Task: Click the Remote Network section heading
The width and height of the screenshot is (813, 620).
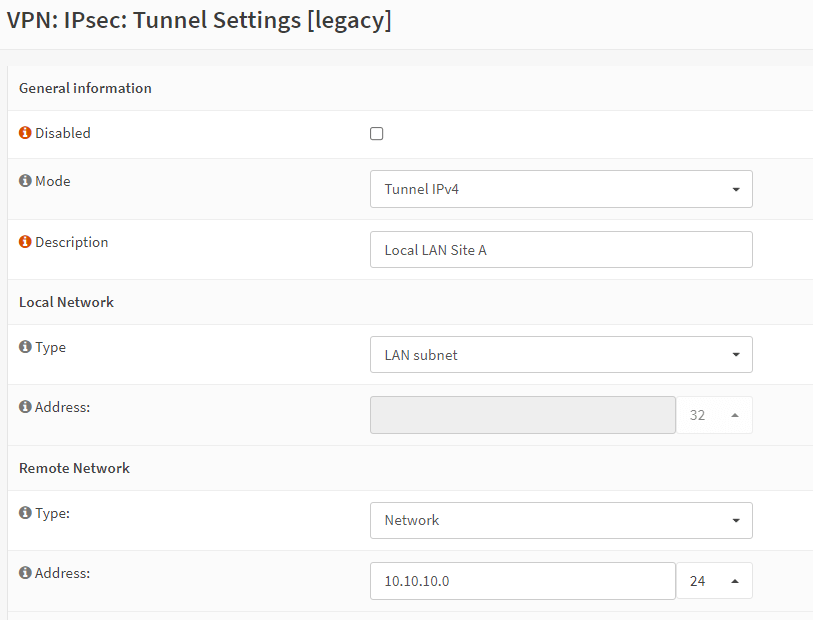Action: tap(74, 468)
